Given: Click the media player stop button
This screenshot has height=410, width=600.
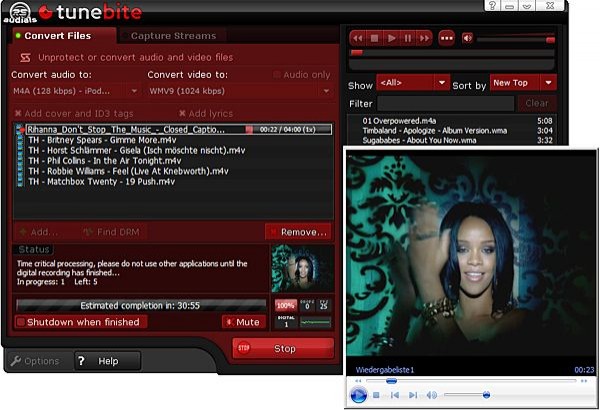Looking at the screenshot, I should tap(376, 395).
